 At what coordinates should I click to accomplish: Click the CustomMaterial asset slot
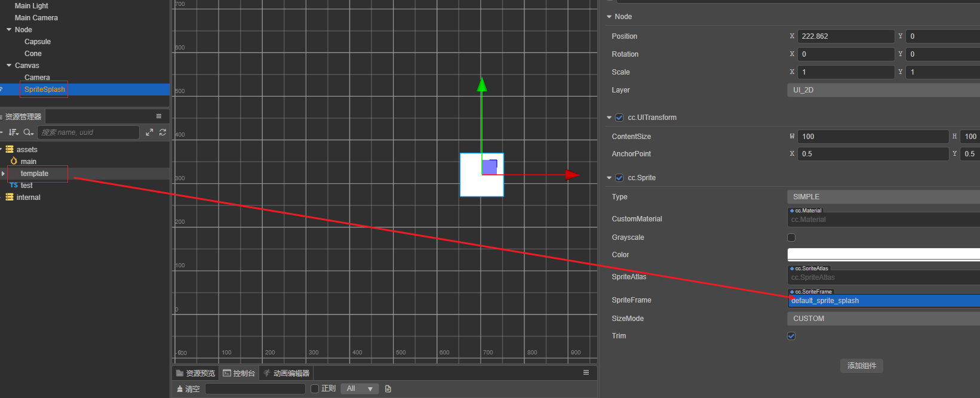(x=883, y=220)
